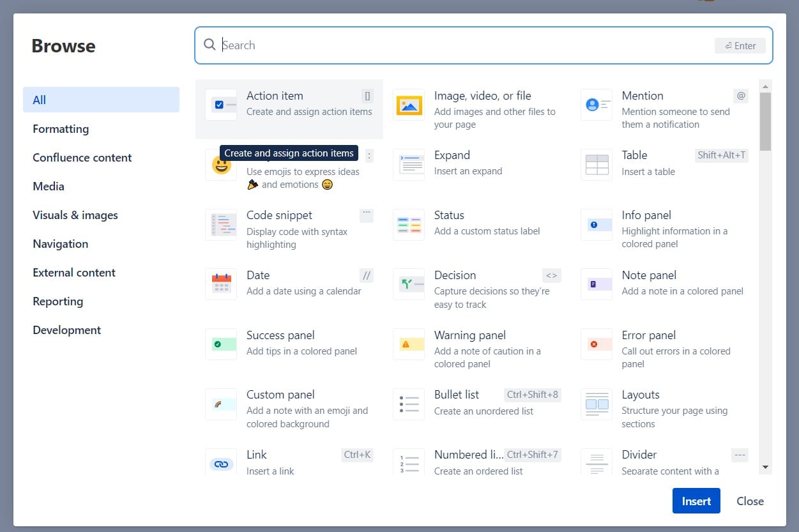
Task: Click the Date calendar icon
Action: pyautogui.click(x=221, y=284)
